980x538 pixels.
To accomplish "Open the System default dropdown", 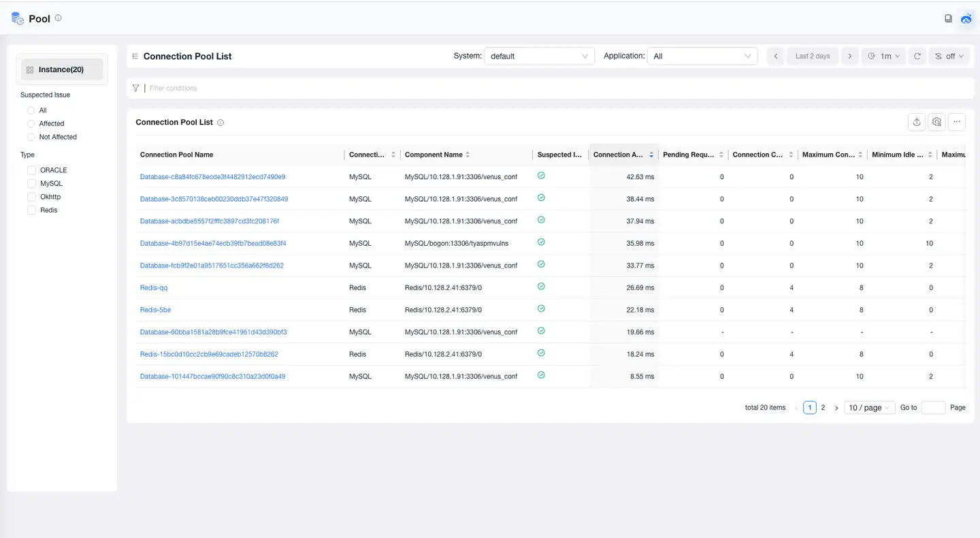I will coord(539,57).
